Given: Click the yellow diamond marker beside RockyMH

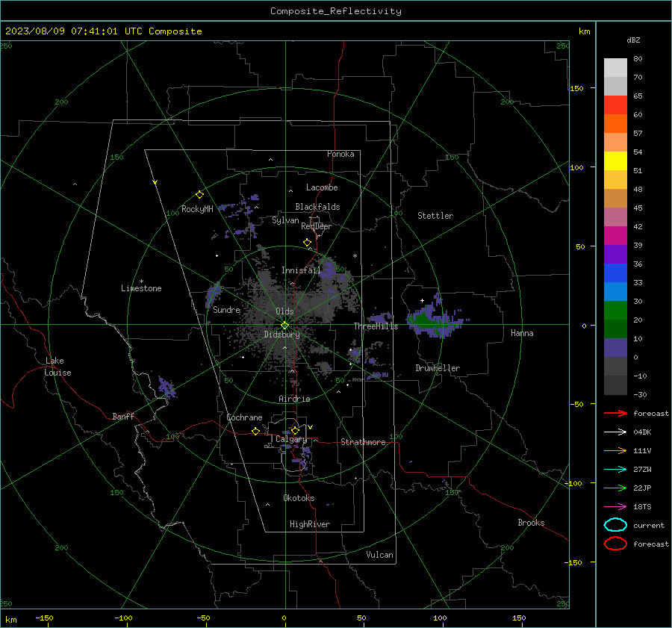Looking at the screenshot, I should 199,195.
